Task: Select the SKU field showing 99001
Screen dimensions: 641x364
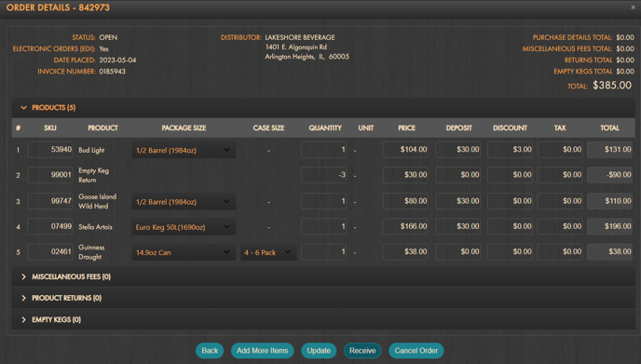Action: [50, 175]
